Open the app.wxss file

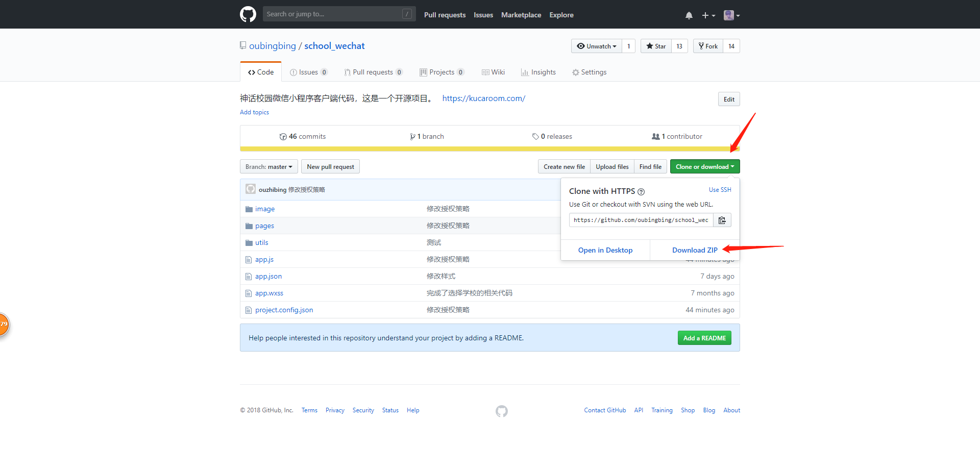269,293
